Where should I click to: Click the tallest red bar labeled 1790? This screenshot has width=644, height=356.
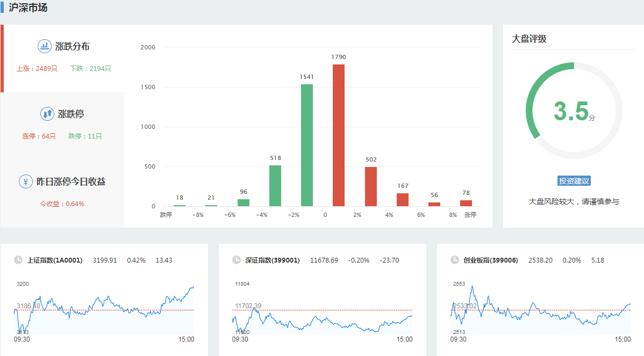coord(339,135)
